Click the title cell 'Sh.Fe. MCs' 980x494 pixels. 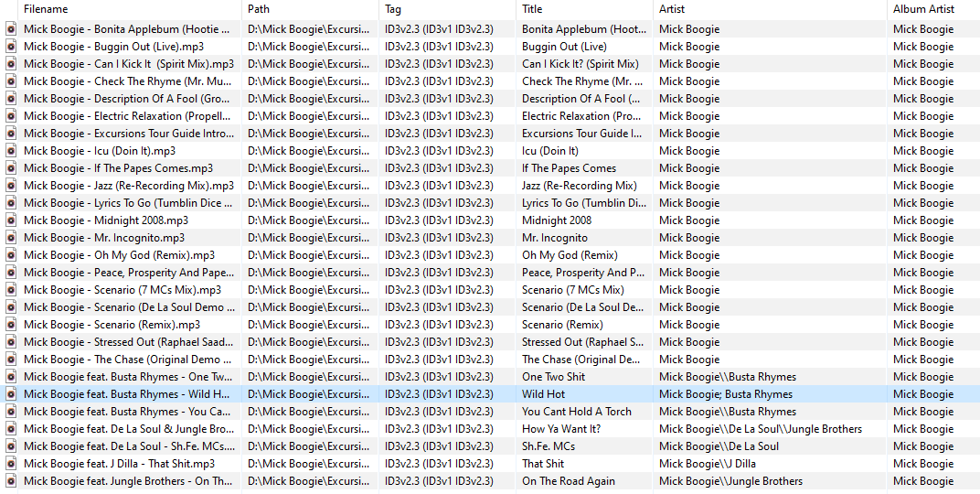point(549,446)
